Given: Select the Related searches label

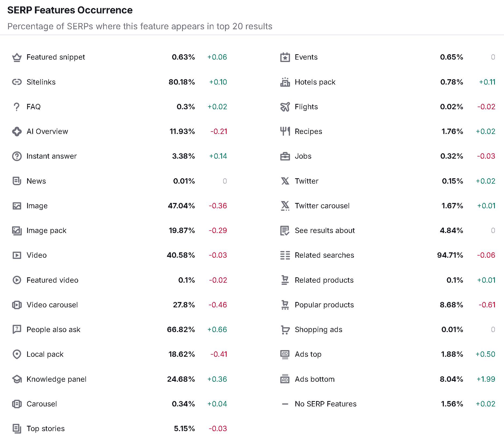Looking at the screenshot, I should coord(324,255).
